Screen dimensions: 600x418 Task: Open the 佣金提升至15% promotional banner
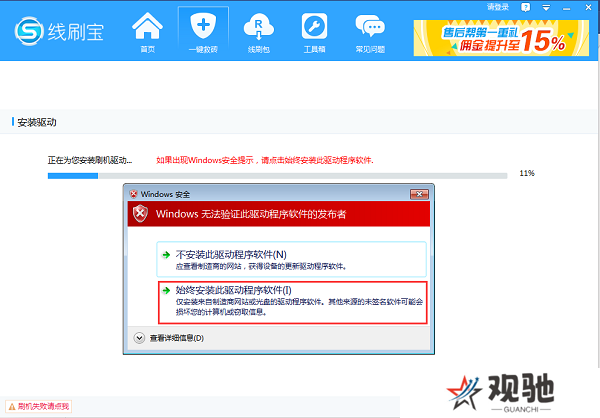pyautogui.click(x=501, y=38)
